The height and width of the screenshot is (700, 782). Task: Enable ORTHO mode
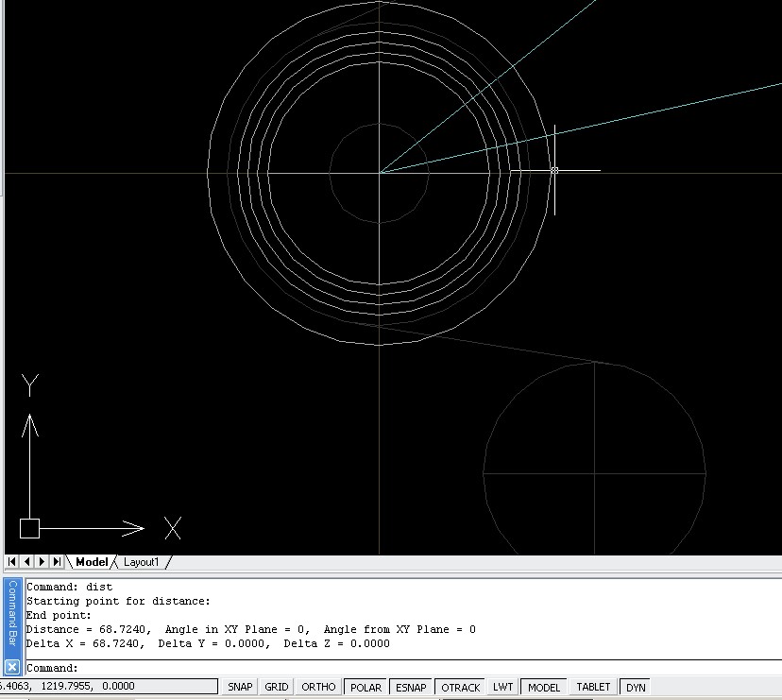[318, 687]
